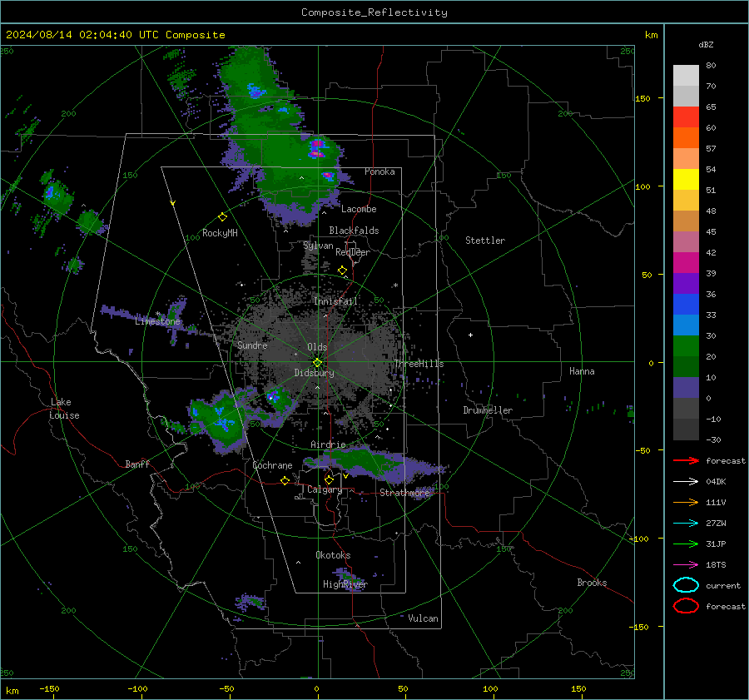Click the Cochrane town label
Viewport: 749px width, 700px height.
(272, 465)
